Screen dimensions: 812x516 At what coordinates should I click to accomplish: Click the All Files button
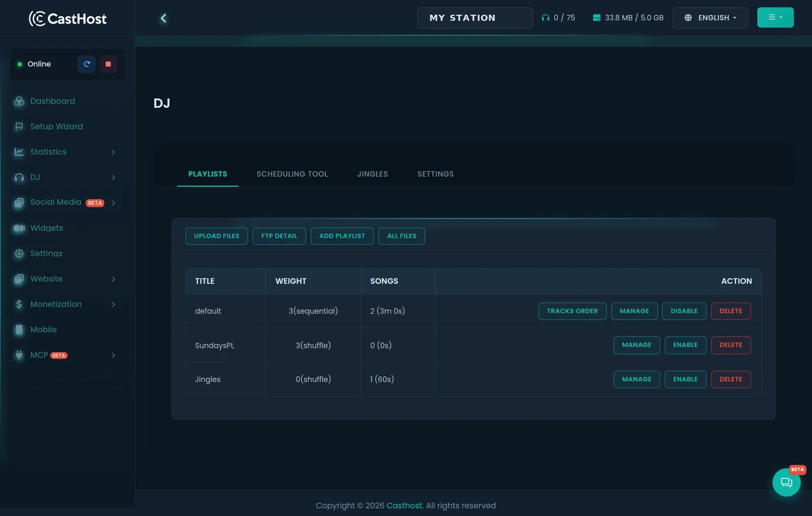tap(402, 236)
